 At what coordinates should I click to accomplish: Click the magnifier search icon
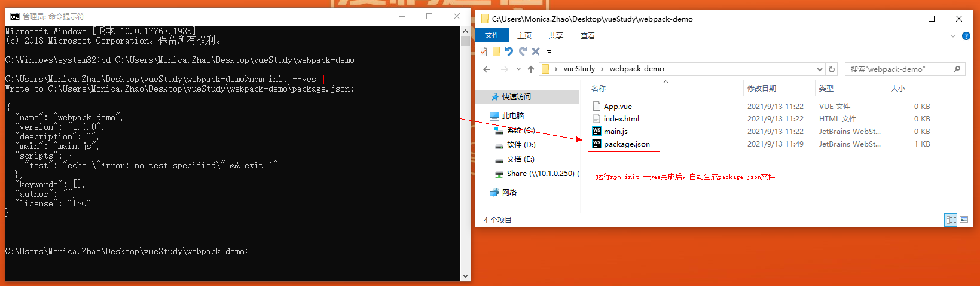pos(957,69)
